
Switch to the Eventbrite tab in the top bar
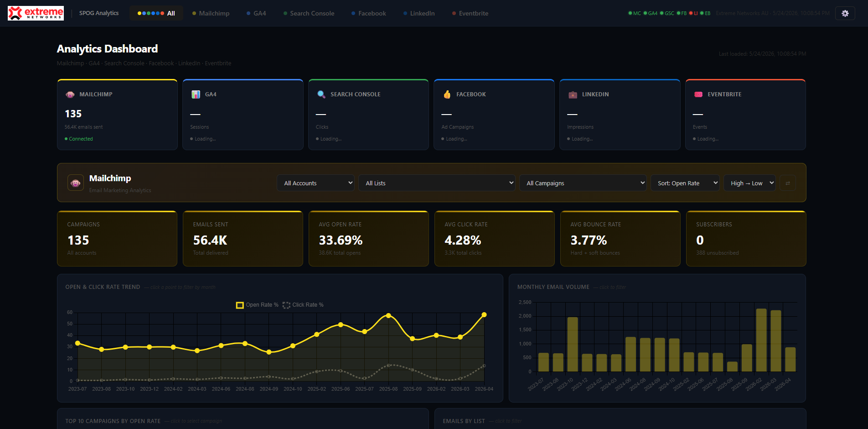point(470,13)
